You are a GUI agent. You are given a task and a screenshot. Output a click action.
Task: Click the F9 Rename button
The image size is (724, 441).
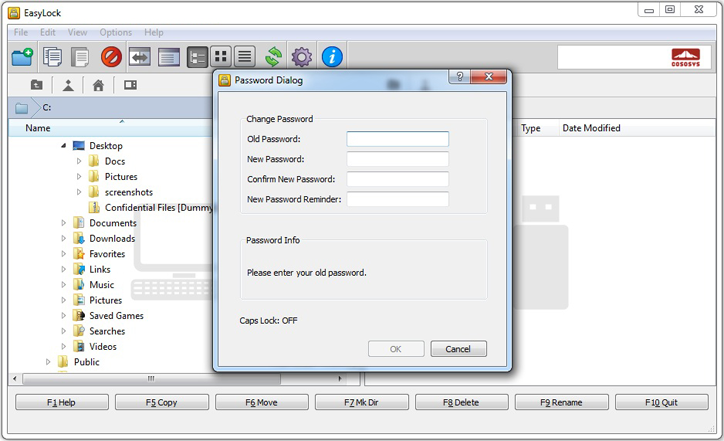[561, 402]
